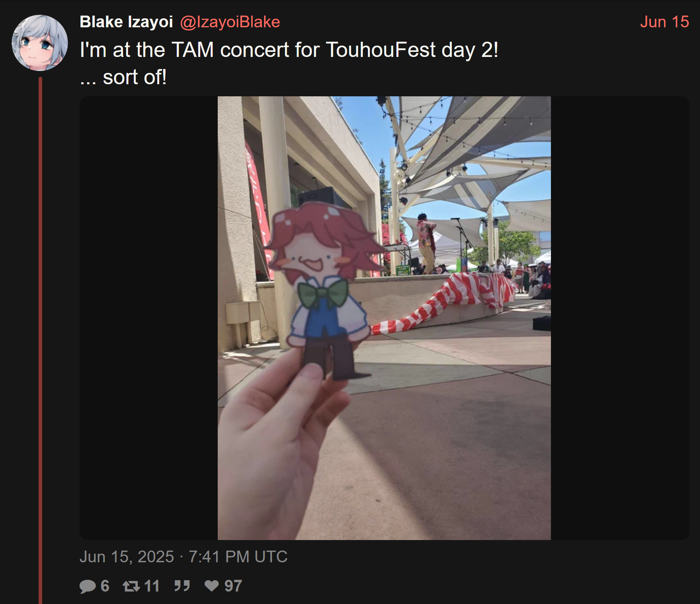Click the like count 97
700x604 pixels.
coord(233,586)
